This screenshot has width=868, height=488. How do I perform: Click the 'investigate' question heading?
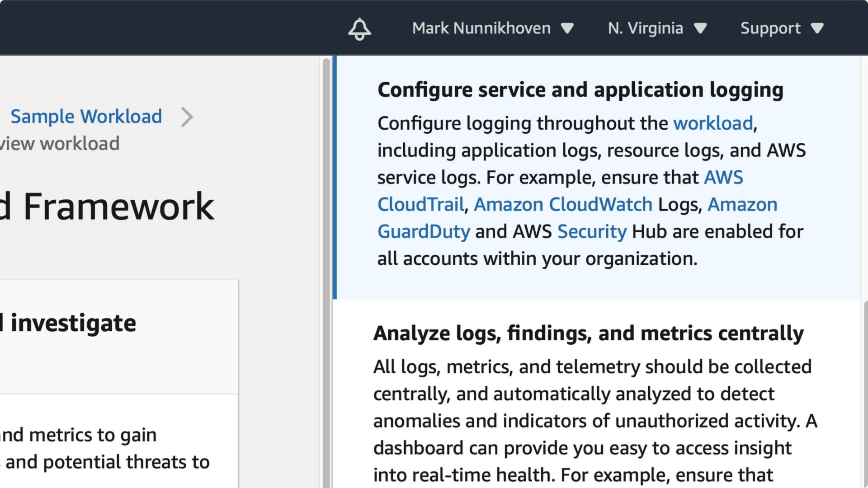pyautogui.click(x=73, y=323)
